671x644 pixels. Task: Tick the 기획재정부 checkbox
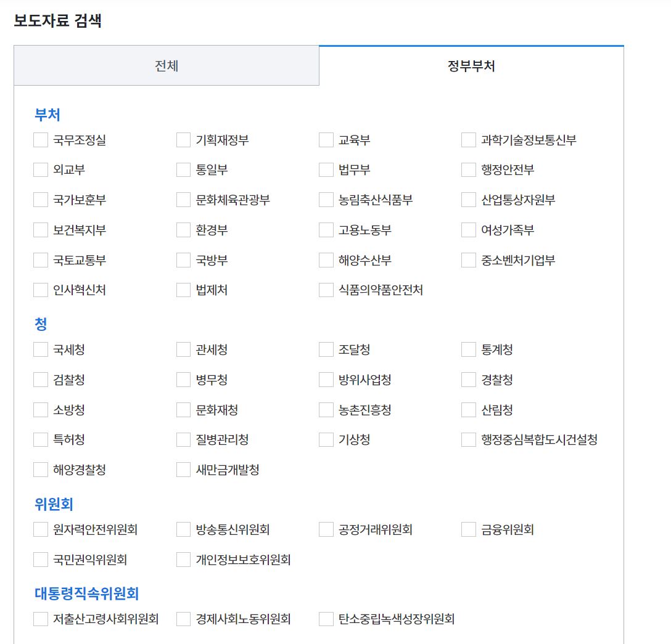click(184, 140)
